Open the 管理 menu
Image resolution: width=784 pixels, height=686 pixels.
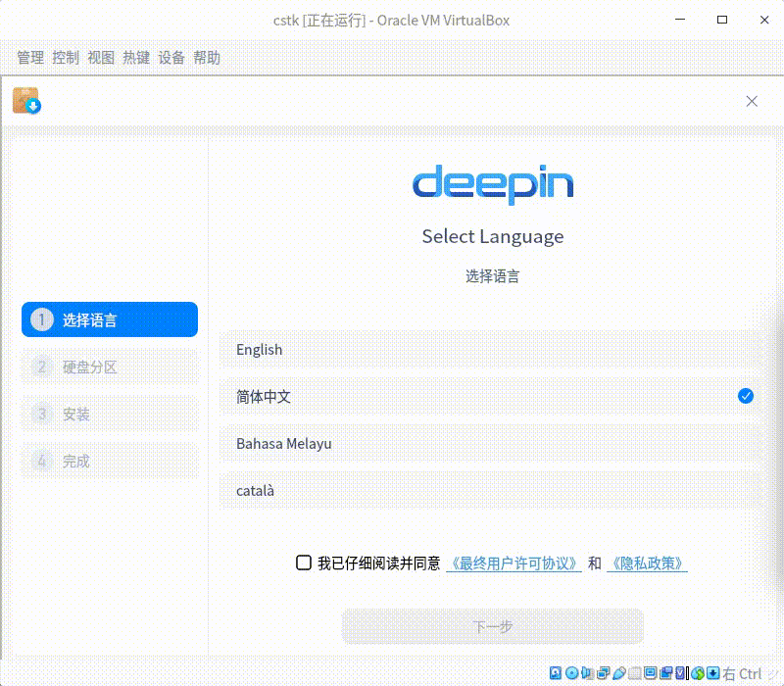[x=29, y=58]
